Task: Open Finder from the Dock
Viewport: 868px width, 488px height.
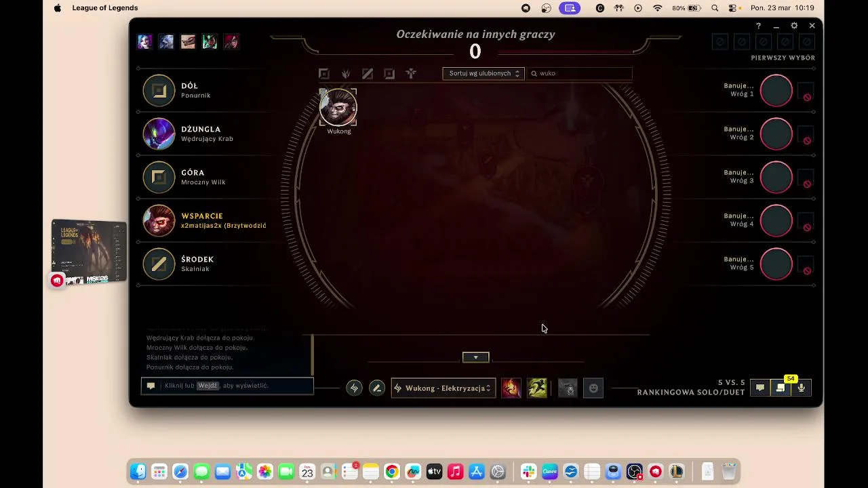Action: (138, 471)
